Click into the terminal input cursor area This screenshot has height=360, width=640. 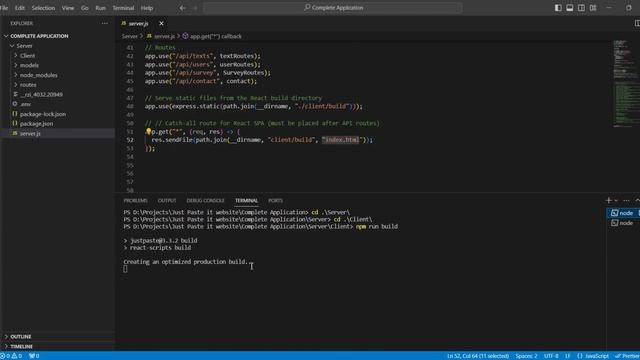coord(125,269)
